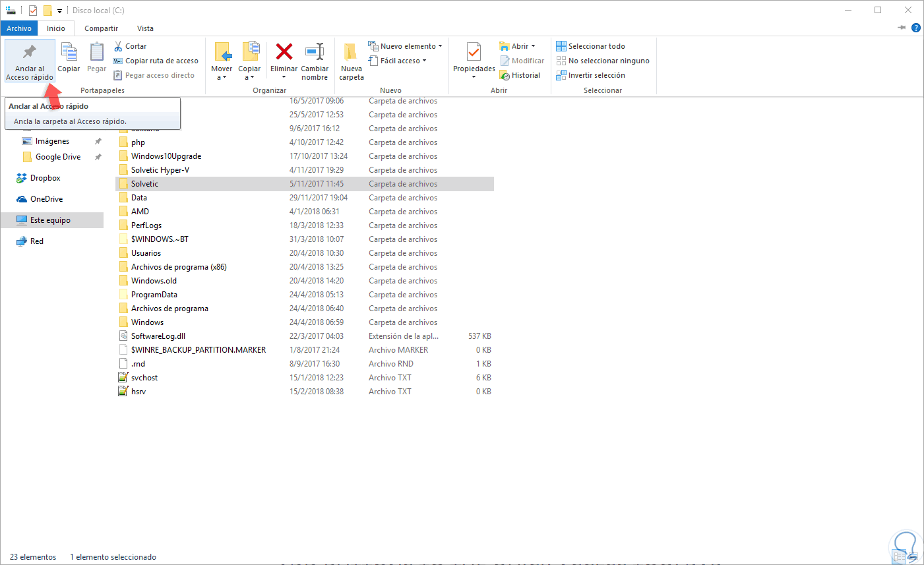Open the dropdown arrow under Propiedades

click(x=474, y=77)
